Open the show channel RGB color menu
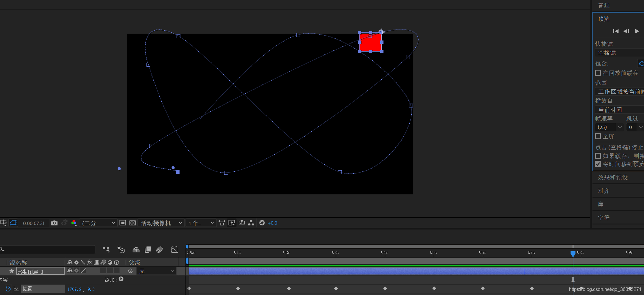 click(x=74, y=223)
